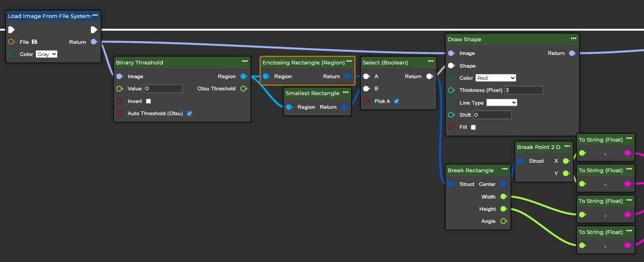Click the Draw Shape node ellipsis menu
Screen dimensions: 644x262
(574, 39)
